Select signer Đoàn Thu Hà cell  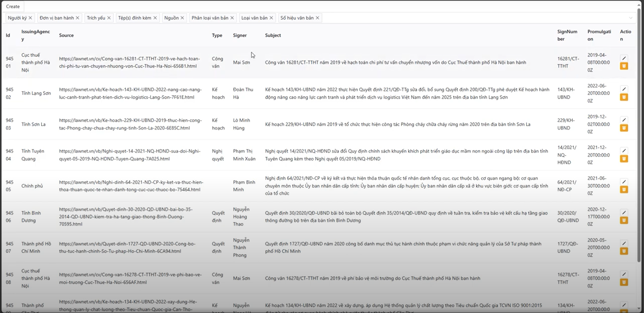(243, 93)
